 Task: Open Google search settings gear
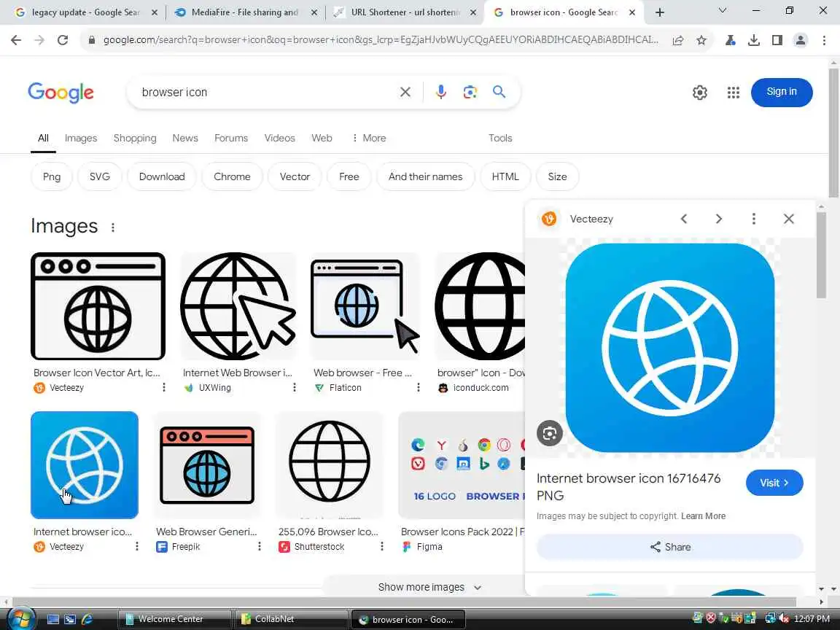(x=700, y=93)
